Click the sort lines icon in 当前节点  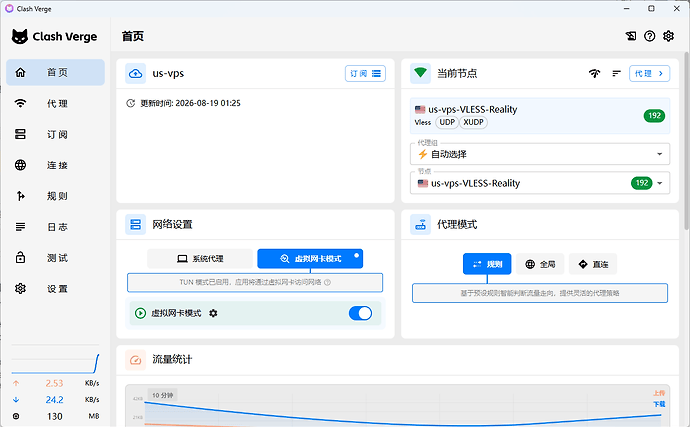pyautogui.click(x=617, y=74)
